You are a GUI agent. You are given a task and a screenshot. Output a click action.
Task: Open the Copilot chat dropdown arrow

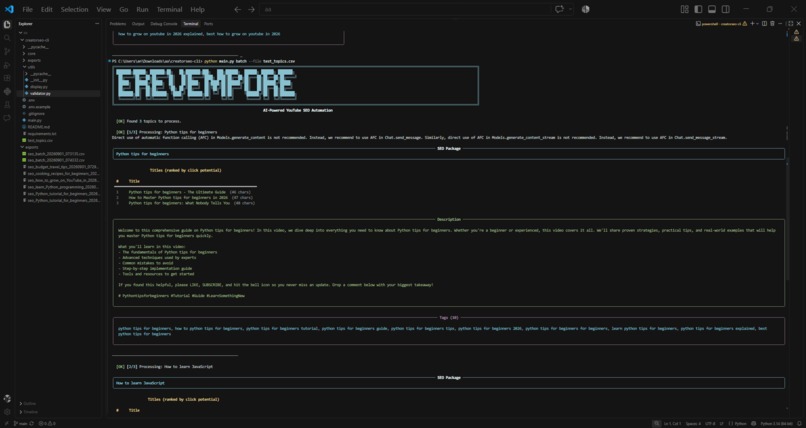pyautogui.click(x=571, y=9)
